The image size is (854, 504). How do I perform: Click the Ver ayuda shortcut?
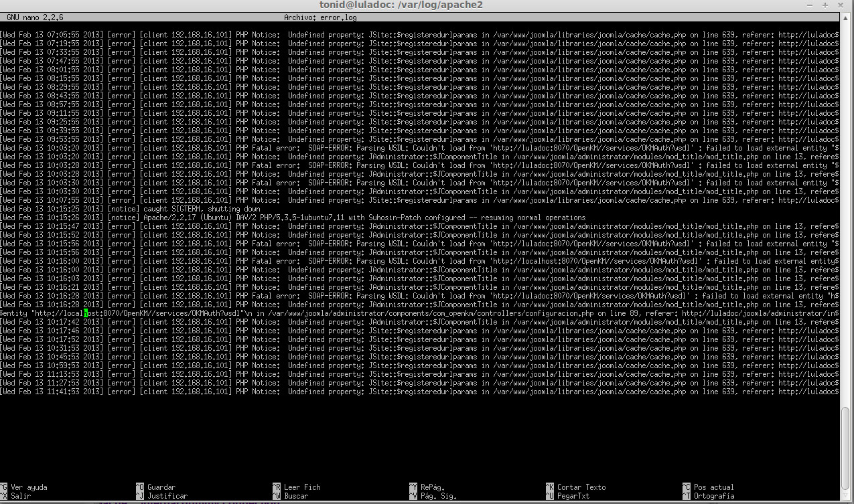pyautogui.click(x=28, y=487)
